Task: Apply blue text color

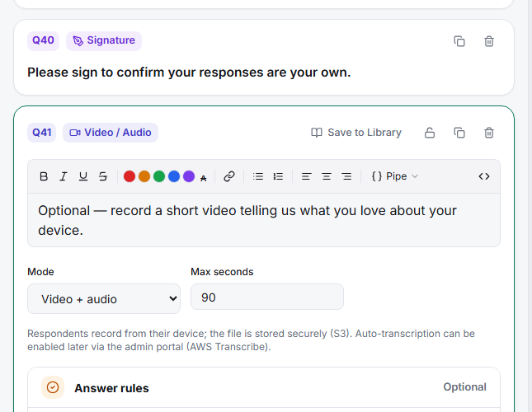Action: click(x=174, y=176)
